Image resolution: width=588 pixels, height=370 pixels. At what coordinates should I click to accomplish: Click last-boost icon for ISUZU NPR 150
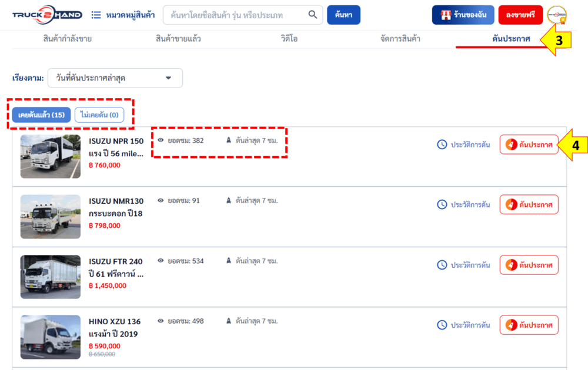[x=228, y=140]
